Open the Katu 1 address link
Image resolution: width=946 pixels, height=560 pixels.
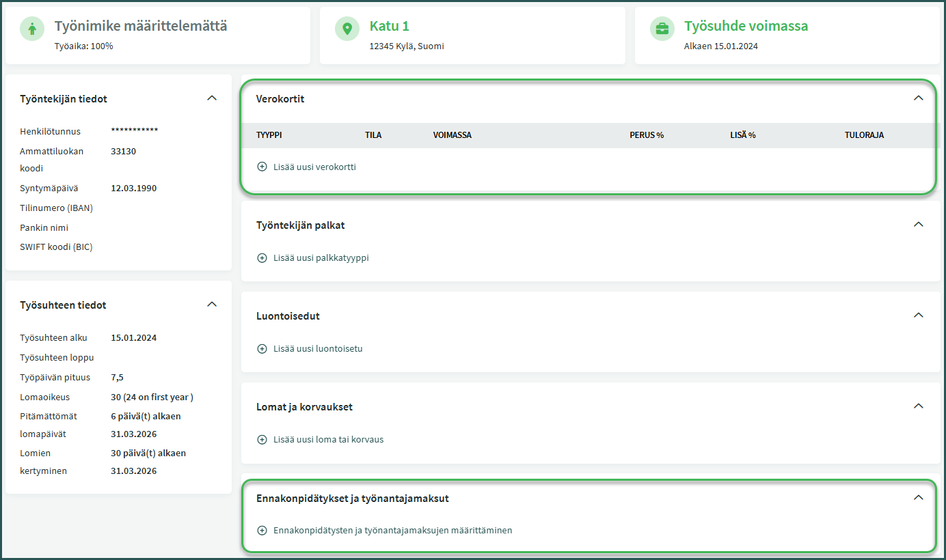click(x=389, y=27)
